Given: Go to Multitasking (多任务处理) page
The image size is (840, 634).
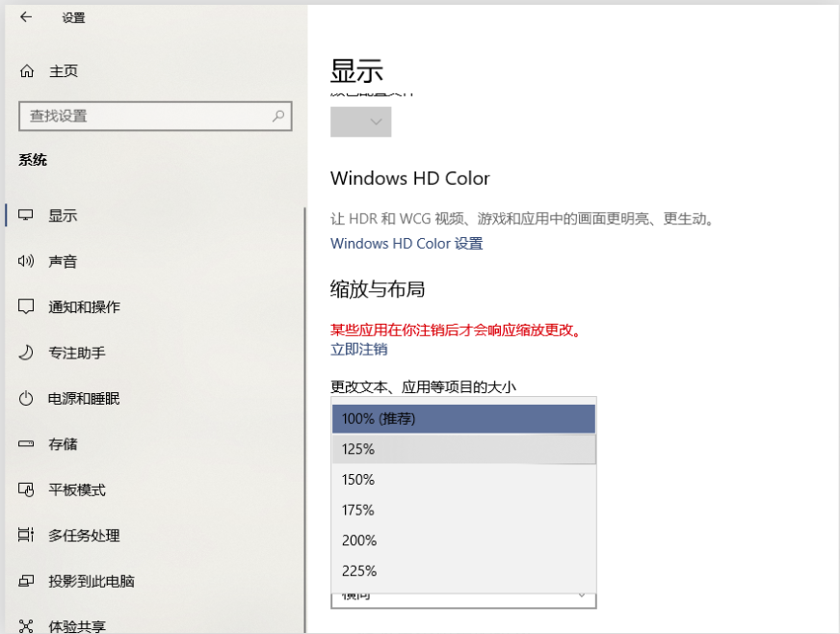Looking at the screenshot, I should (84, 536).
